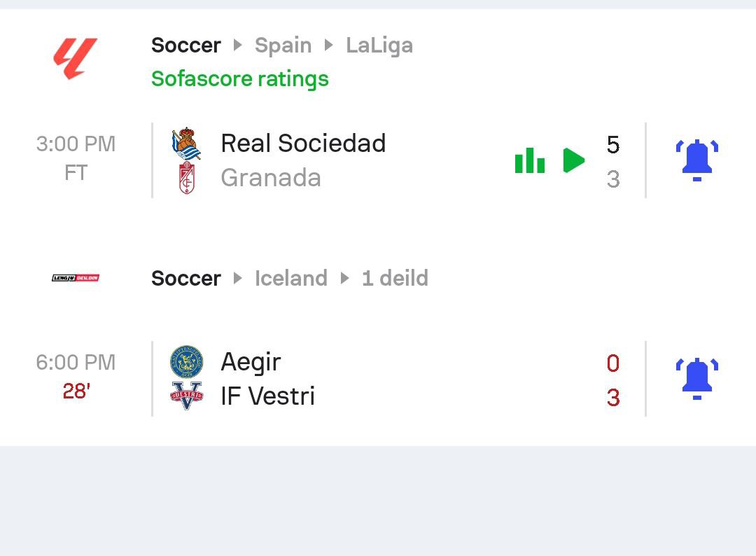
Task: Tap the Granada club crest
Action: [x=186, y=178]
